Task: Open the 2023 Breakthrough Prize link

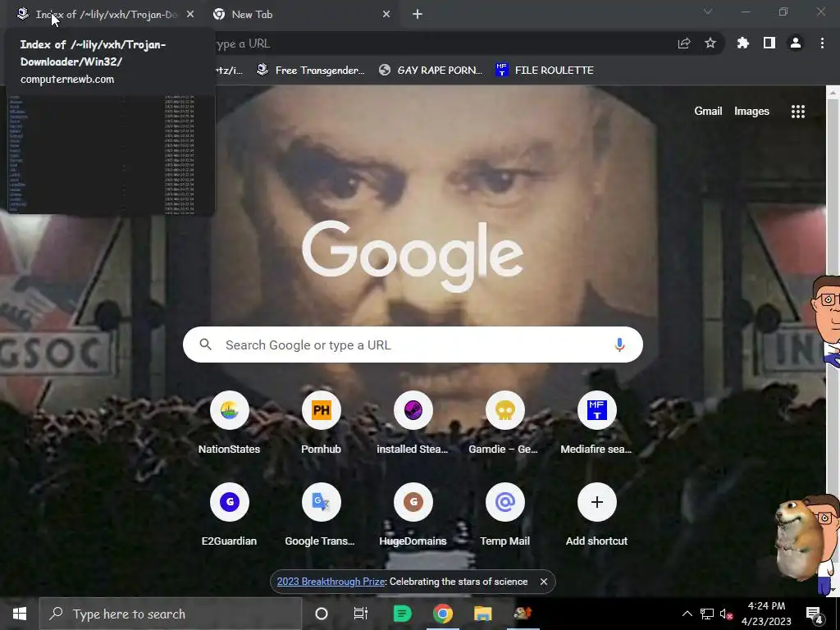Action: tap(331, 582)
